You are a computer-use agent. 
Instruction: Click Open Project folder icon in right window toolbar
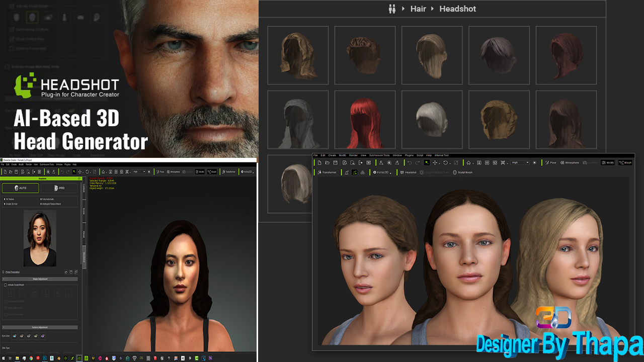(x=327, y=162)
